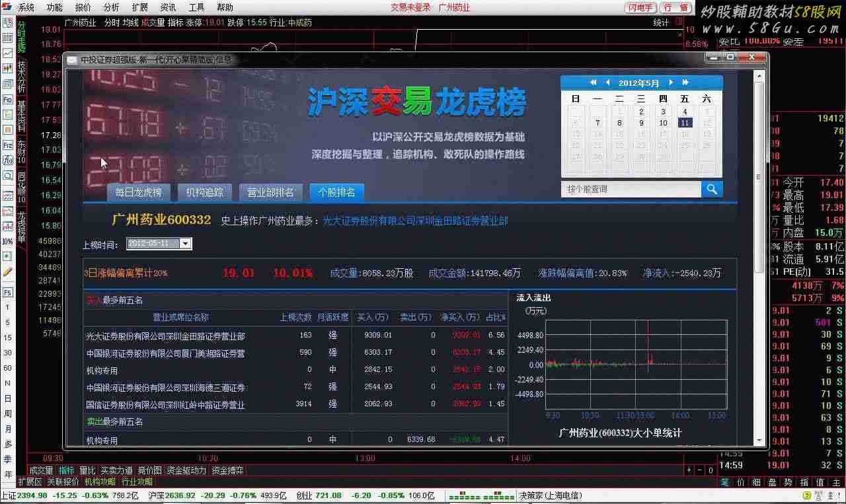Go to previous month in calendar
846x504 pixels.
607,83
